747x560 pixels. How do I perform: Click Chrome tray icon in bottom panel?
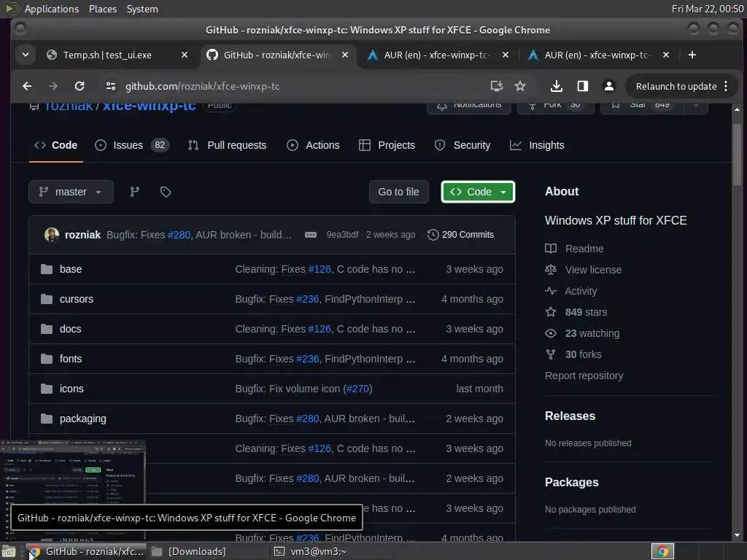pyautogui.click(x=662, y=551)
